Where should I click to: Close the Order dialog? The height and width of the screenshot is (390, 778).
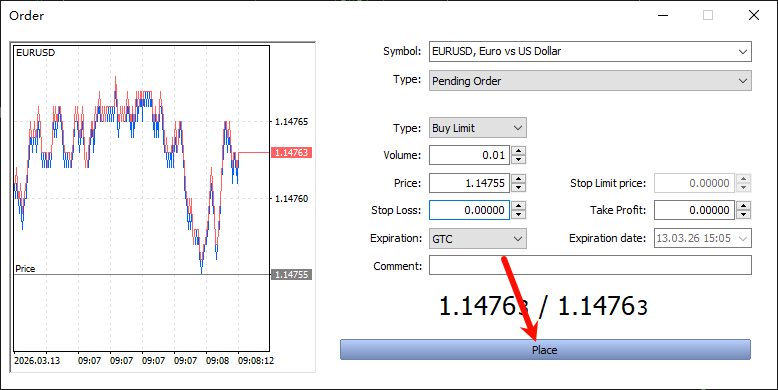click(754, 15)
